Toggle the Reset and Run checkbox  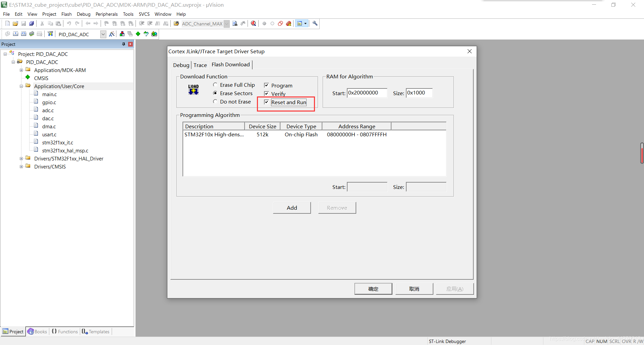coord(266,102)
